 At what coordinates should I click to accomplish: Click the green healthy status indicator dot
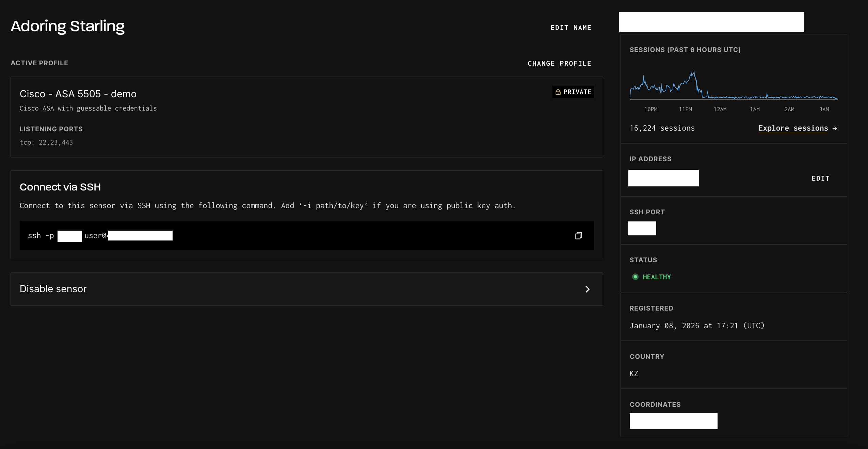(x=635, y=277)
